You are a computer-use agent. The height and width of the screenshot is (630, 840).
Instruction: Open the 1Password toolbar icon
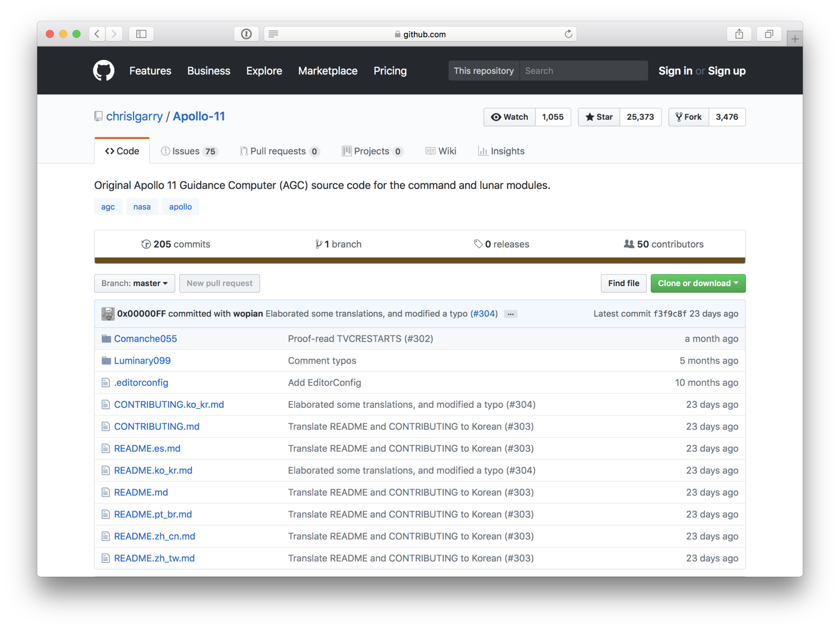(246, 34)
